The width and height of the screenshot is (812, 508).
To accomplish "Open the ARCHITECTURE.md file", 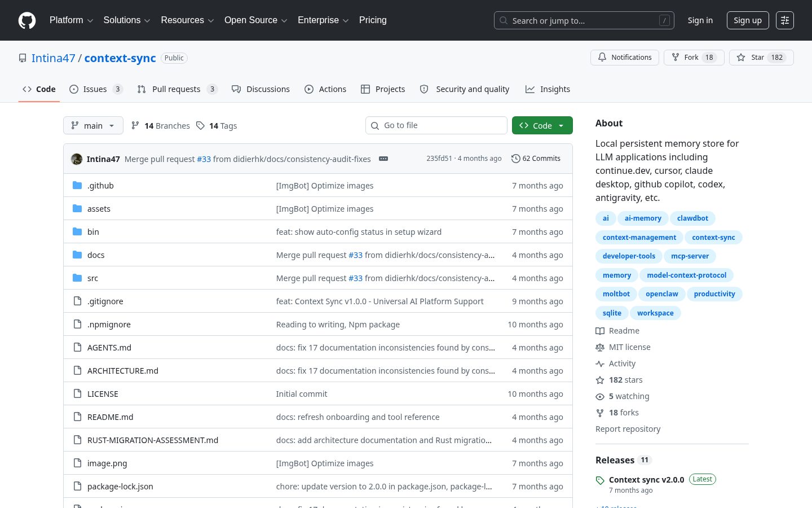I will (123, 371).
